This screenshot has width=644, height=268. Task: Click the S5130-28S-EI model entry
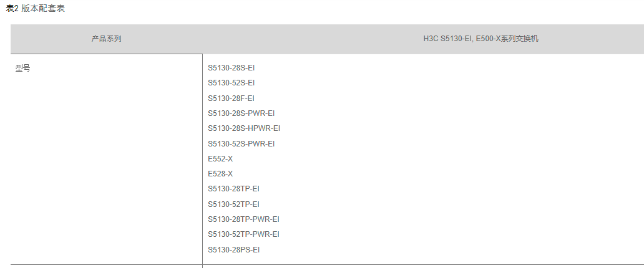coord(232,68)
